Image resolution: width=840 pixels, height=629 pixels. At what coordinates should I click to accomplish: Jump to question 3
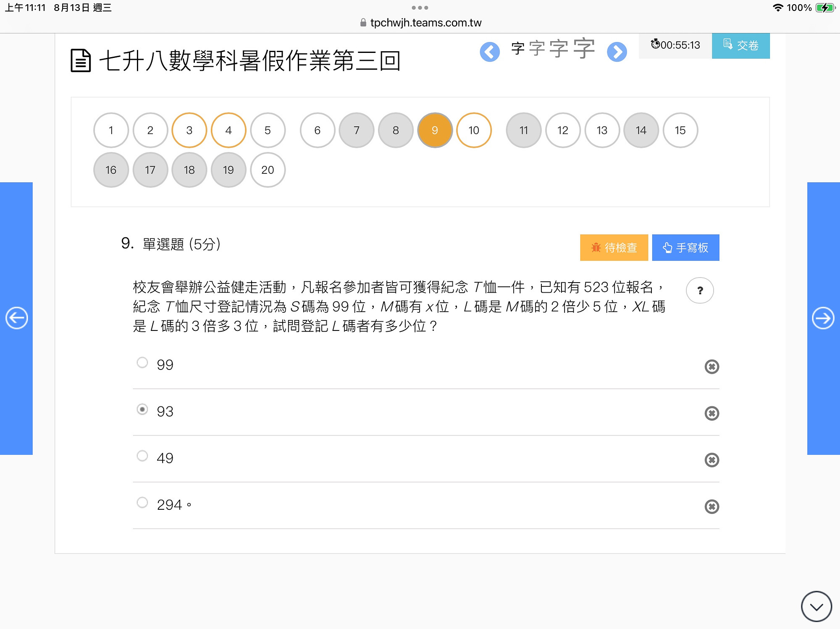189,130
